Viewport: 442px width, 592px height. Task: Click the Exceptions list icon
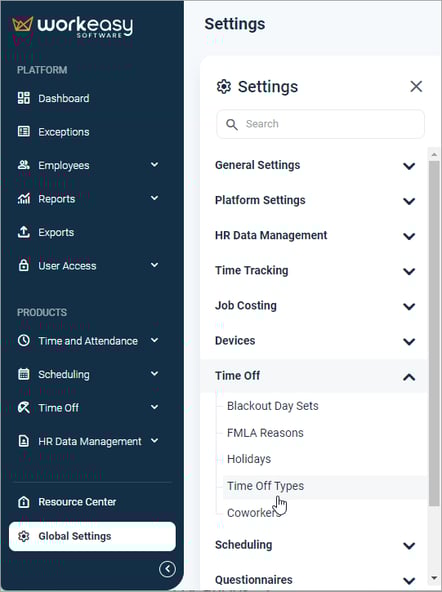[x=23, y=131]
